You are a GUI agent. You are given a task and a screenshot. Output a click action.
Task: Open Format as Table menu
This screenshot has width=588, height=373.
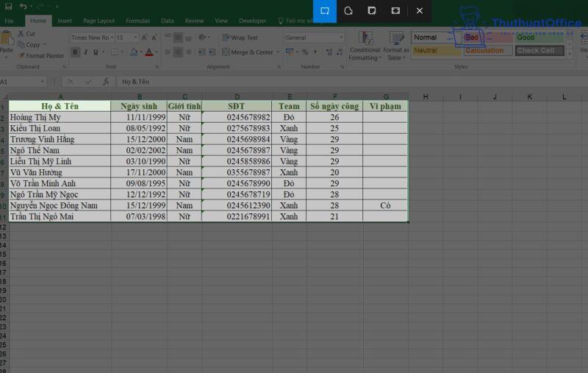tap(396, 46)
